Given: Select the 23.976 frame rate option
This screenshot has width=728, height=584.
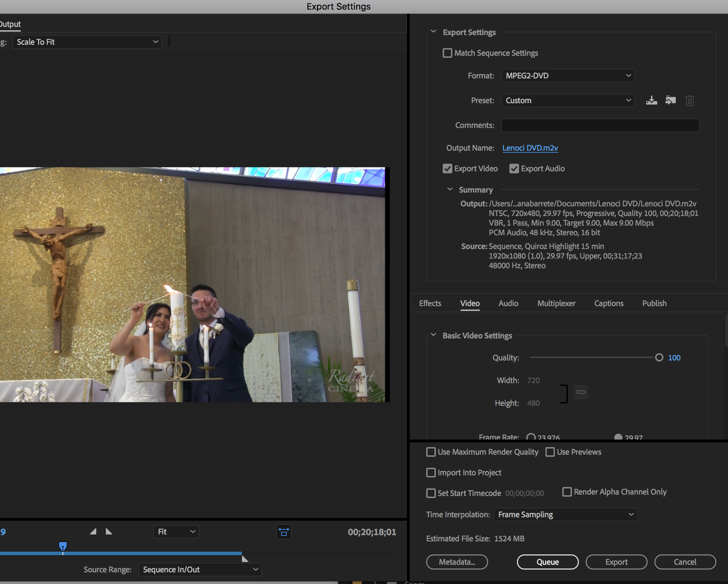Looking at the screenshot, I should 531,437.
